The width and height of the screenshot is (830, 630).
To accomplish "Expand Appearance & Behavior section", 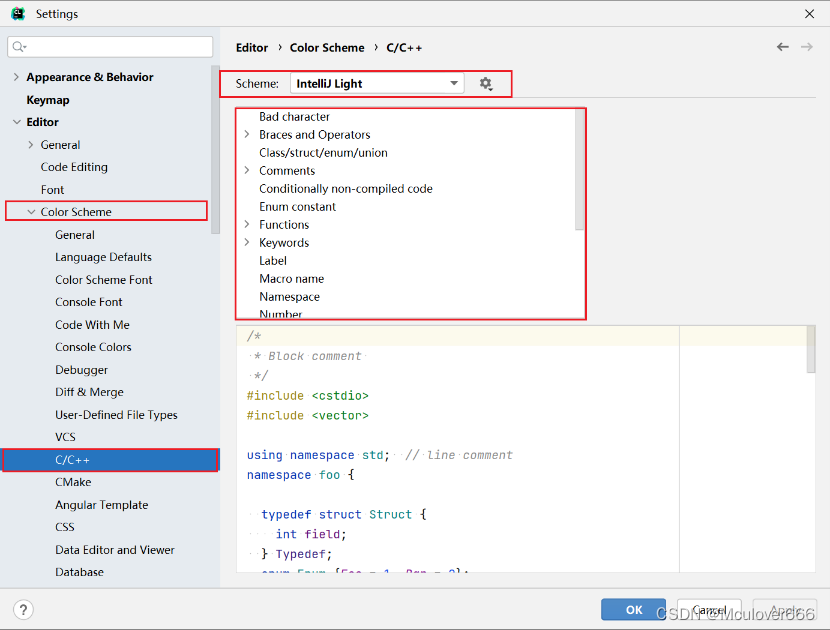I will [x=16, y=77].
